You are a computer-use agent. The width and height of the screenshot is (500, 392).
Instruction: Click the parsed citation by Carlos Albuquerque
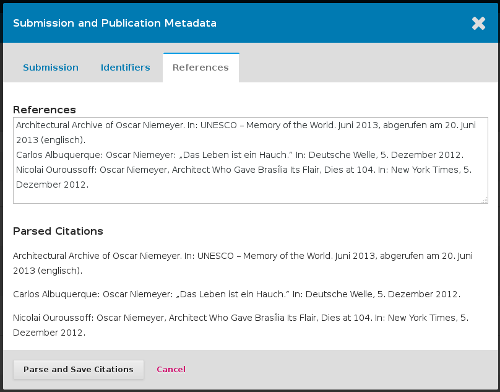(237, 294)
